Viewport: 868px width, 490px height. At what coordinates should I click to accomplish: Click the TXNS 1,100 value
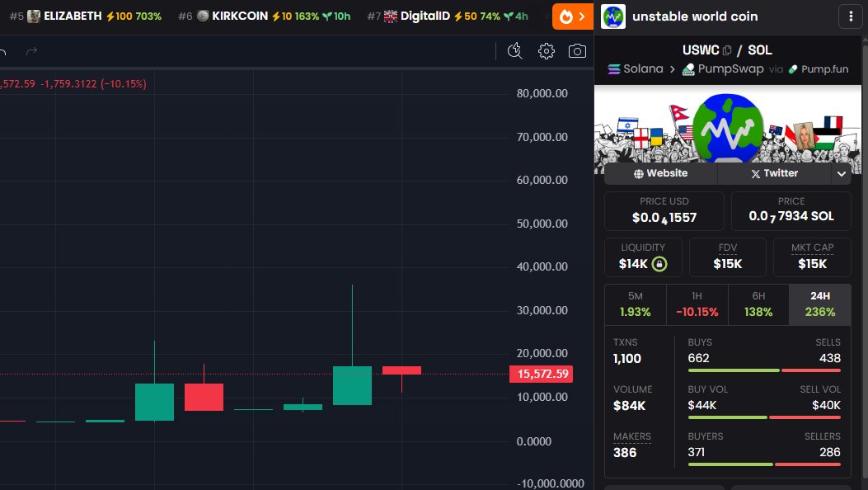click(x=627, y=359)
